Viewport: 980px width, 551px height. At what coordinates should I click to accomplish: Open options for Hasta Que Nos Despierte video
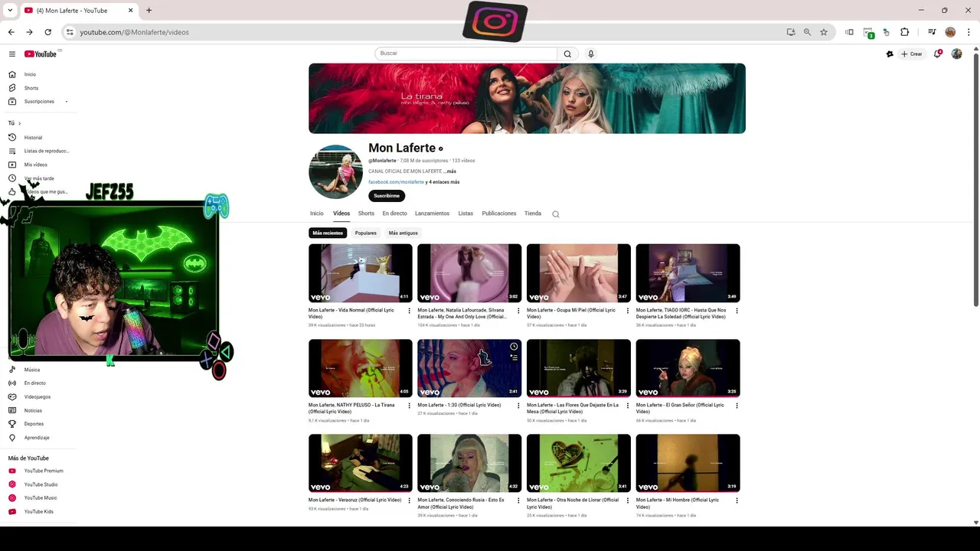pyautogui.click(x=737, y=311)
